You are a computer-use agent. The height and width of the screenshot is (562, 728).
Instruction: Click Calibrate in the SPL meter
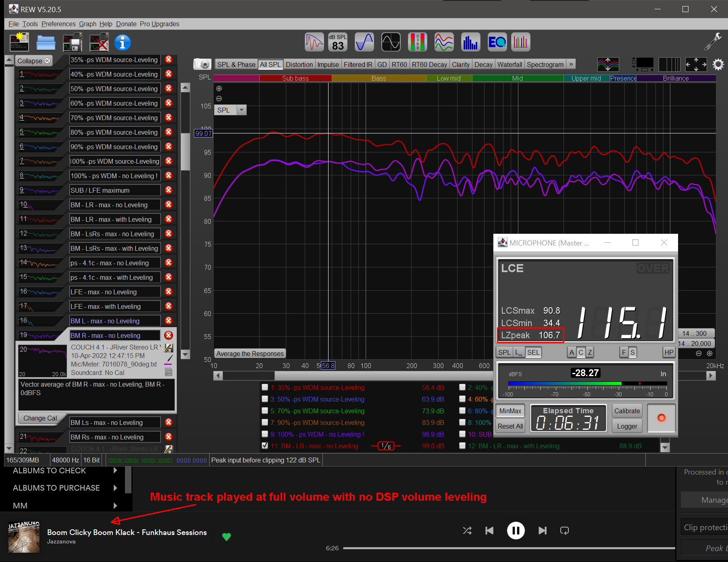click(627, 411)
